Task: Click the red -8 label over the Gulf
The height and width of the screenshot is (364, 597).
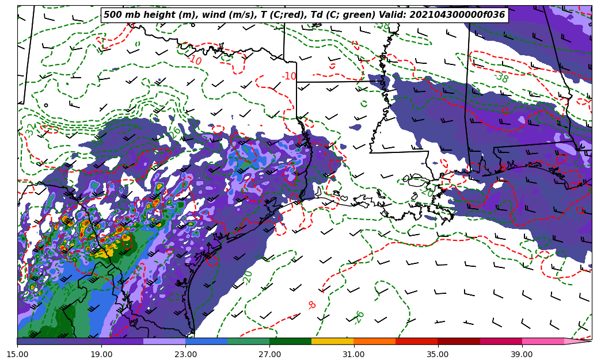Action: pos(311,305)
